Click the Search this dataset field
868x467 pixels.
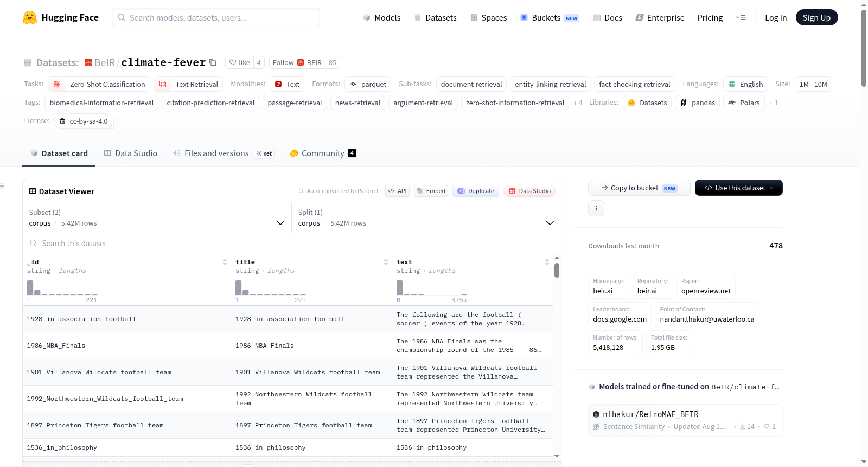point(292,243)
